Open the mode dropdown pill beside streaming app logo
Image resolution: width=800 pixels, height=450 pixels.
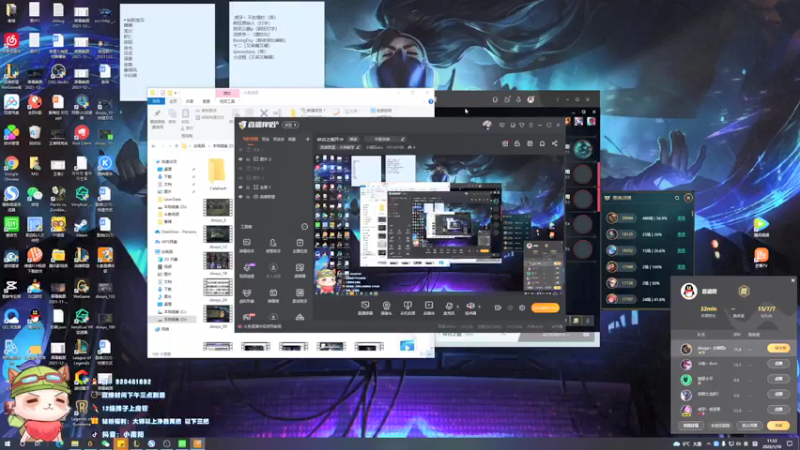click(290, 125)
